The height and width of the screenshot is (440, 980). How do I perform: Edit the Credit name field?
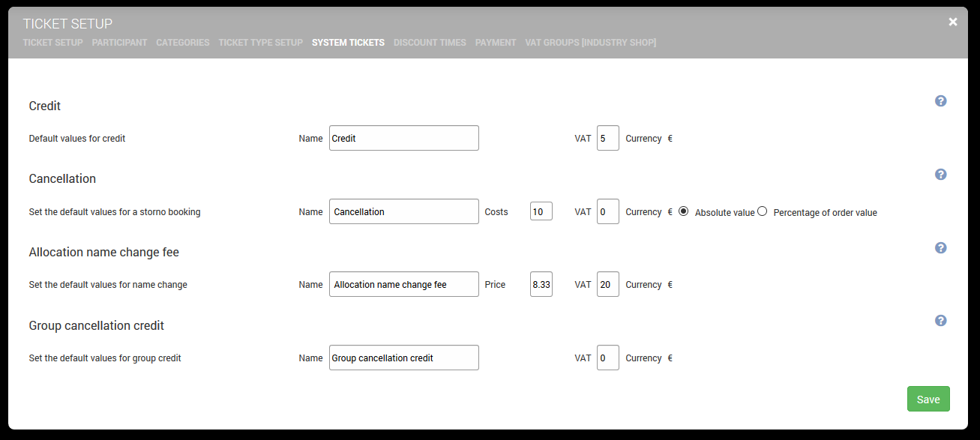click(404, 138)
